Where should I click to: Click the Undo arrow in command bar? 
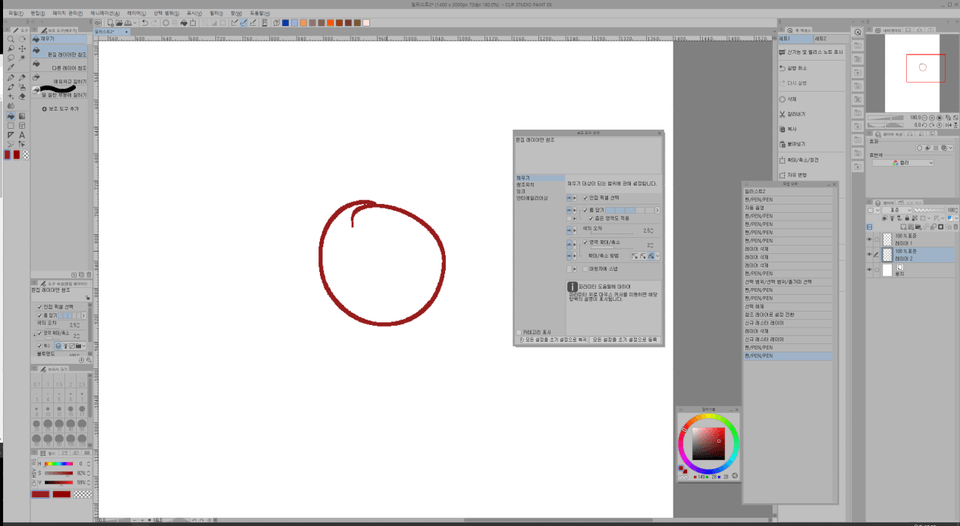144,23
